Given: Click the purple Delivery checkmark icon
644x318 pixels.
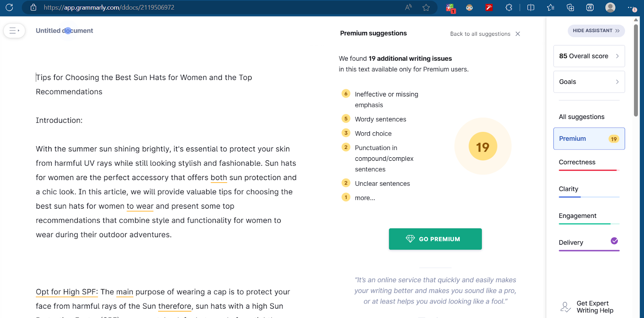Looking at the screenshot, I should coord(614,241).
